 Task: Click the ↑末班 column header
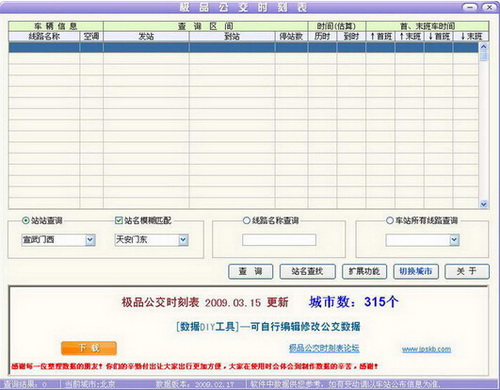pyautogui.click(x=410, y=36)
